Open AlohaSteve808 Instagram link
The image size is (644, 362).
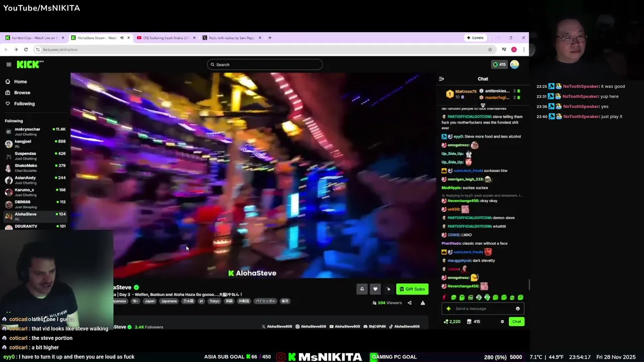(x=310, y=327)
